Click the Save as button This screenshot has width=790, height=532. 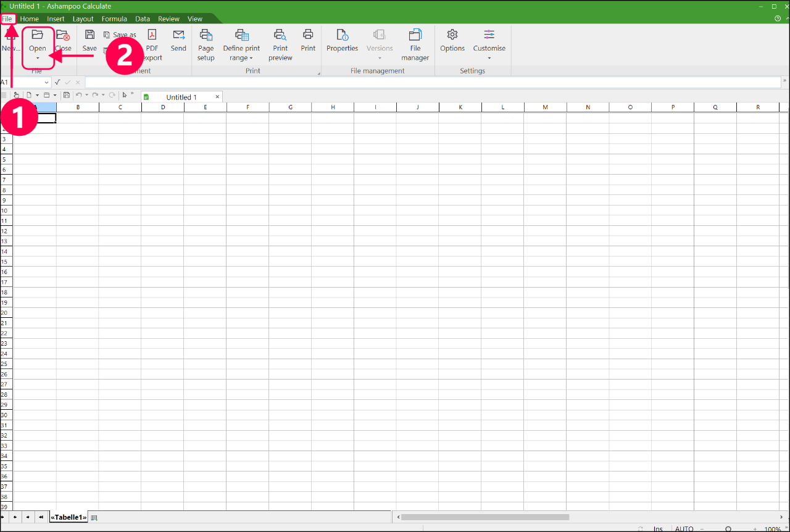[120, 35]
